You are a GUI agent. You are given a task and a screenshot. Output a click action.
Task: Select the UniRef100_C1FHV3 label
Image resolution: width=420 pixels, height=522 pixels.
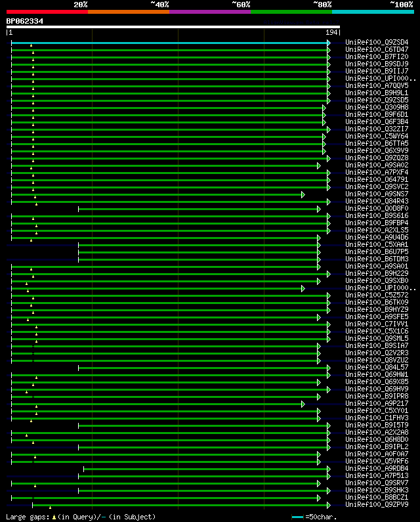pyautogui.click(x=377, y=418)
